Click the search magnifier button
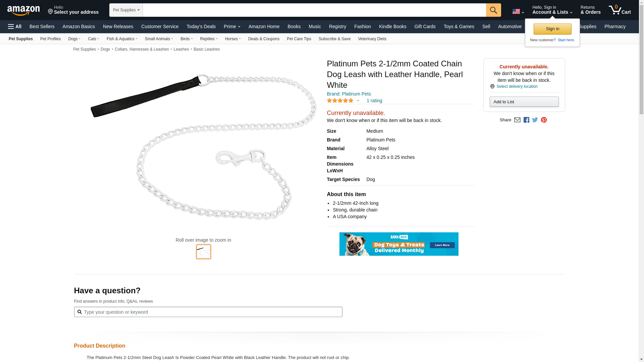This screenshot has height=362, width=644. [493, 10]
